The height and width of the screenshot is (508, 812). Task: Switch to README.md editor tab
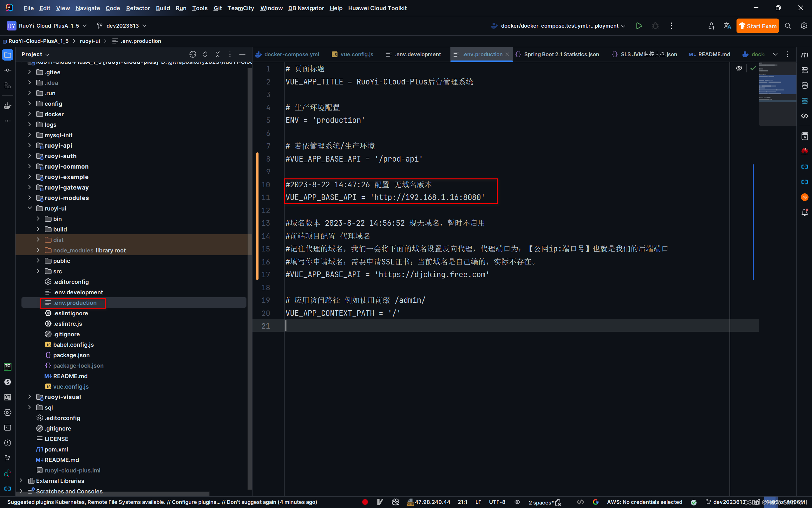pyautogui.click(x=709, y=54)
